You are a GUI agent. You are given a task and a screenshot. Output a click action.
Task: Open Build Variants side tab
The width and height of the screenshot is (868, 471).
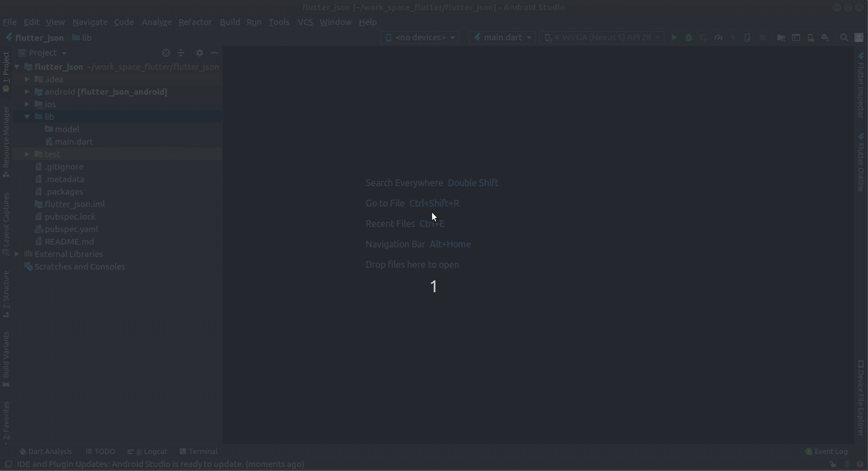pyautogui.click(x=6, y=359)
